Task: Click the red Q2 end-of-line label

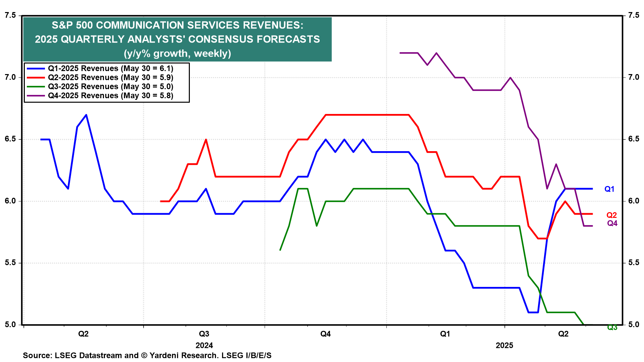Action: point(611,215)
